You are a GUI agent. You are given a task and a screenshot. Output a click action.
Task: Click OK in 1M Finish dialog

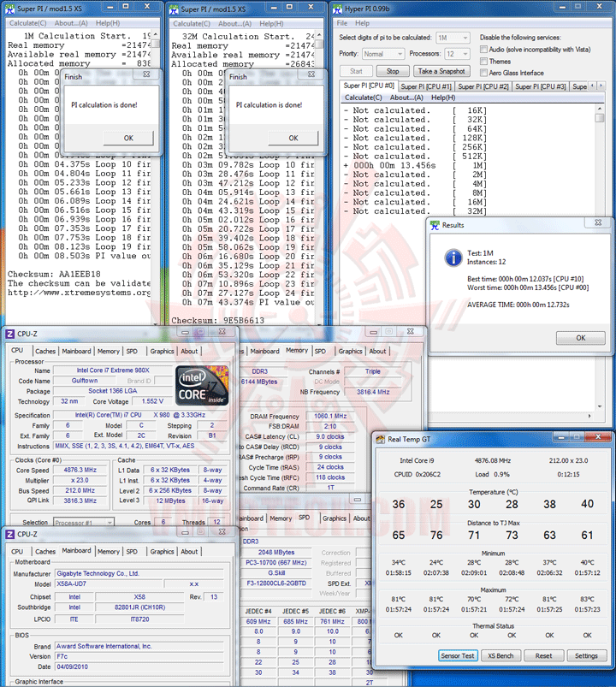[x=128, y=138]
